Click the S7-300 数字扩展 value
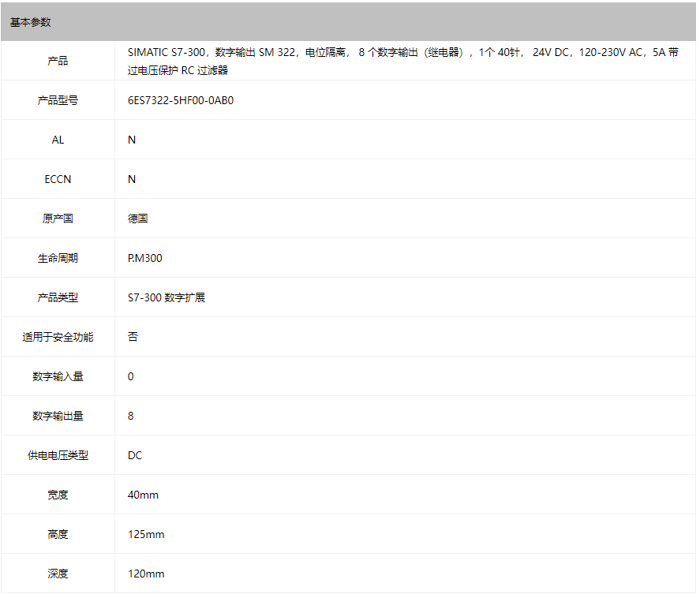This screenshot has width=700, height=598. click(x=166, y=297)
